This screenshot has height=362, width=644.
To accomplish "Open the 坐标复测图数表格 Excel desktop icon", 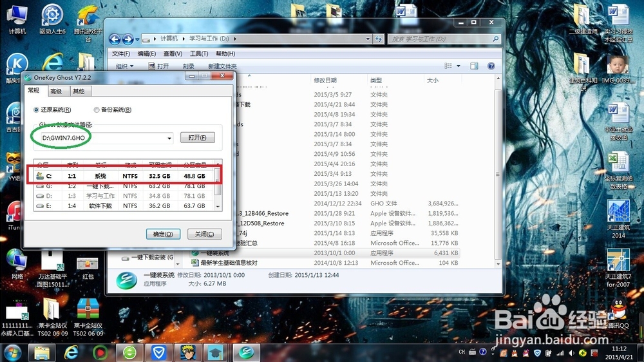I will (x=618, y=170).
